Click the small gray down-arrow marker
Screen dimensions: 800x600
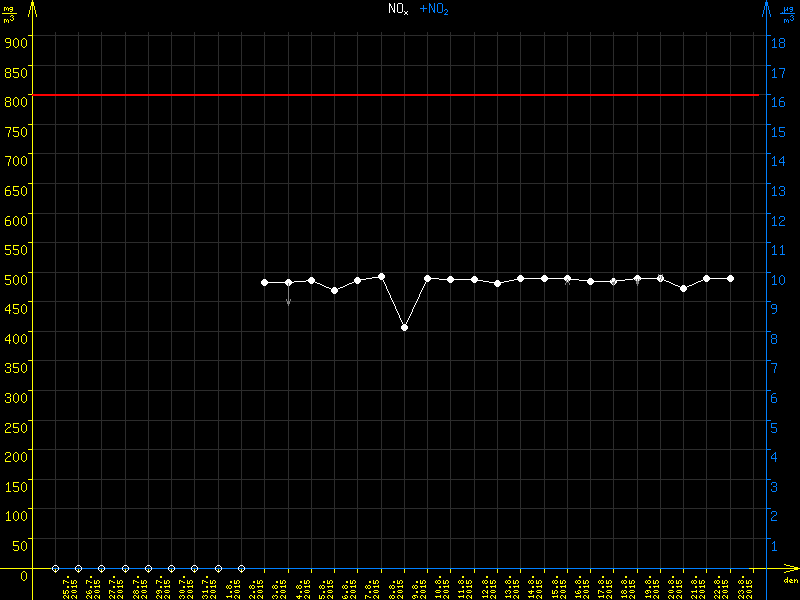click(288, 300)
